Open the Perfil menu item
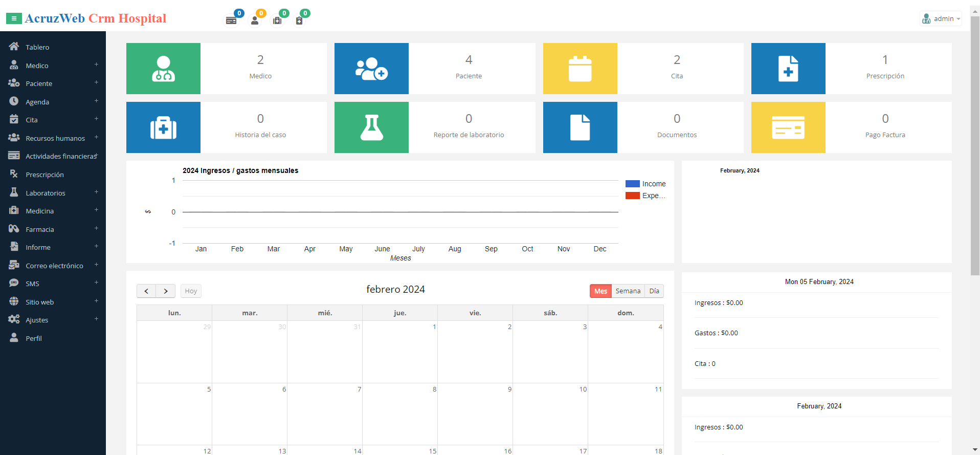Image resolution: width=980 pixels, height=455 pixels. pyautogui.click(x=53, y=338)
